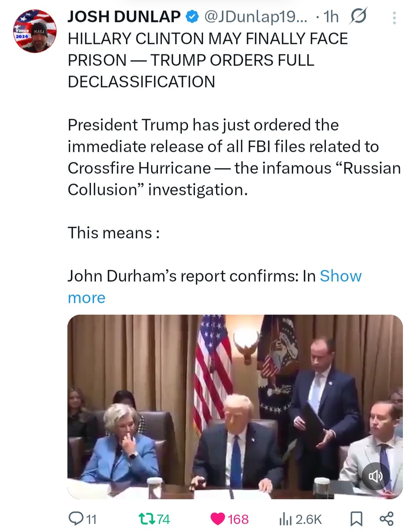Unmute the video with speaker icon
Screen dimensions: 416x532
pos(375,476)
